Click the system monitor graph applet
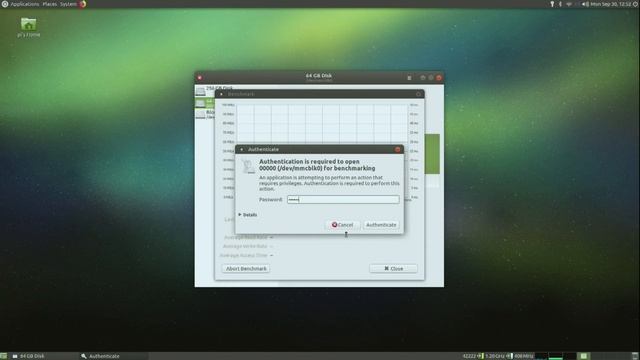 (555, 356)
